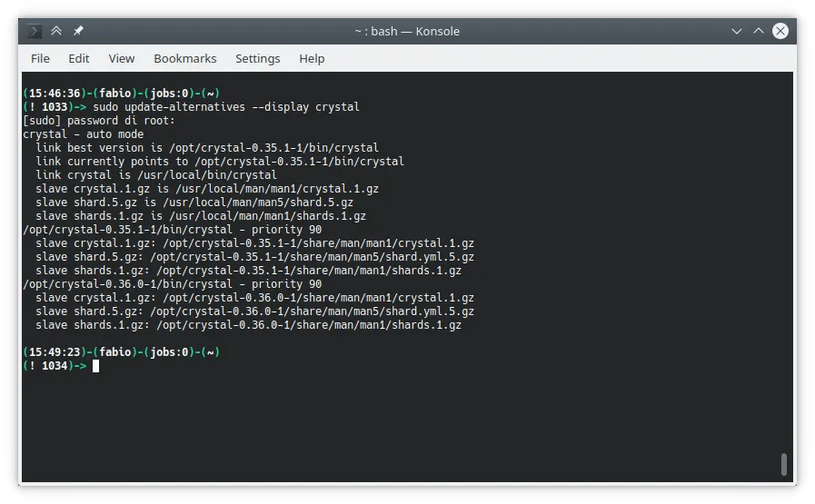Open the Bookmarks menu
This screenshot has height=504, width=815.
coord(185,59)
